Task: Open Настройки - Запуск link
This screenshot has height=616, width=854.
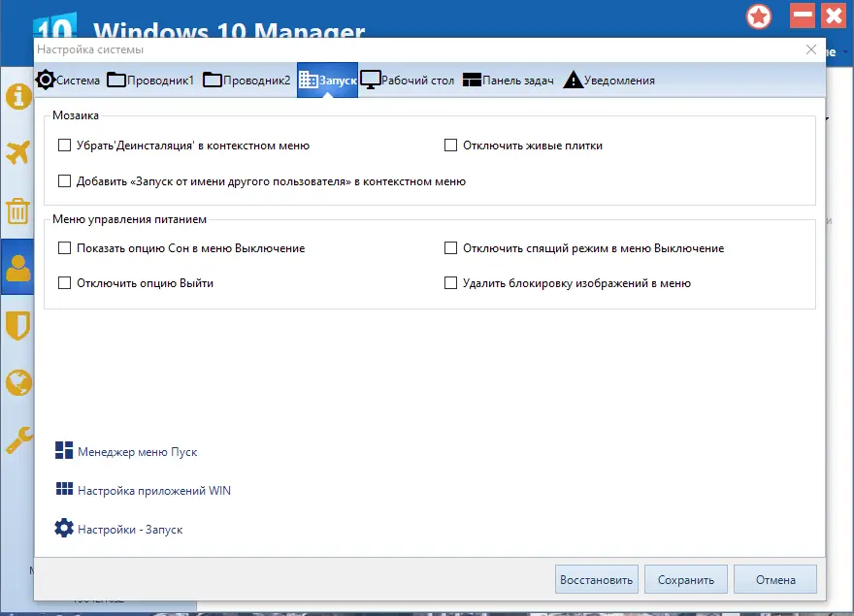Action: (x=130, y=530)
